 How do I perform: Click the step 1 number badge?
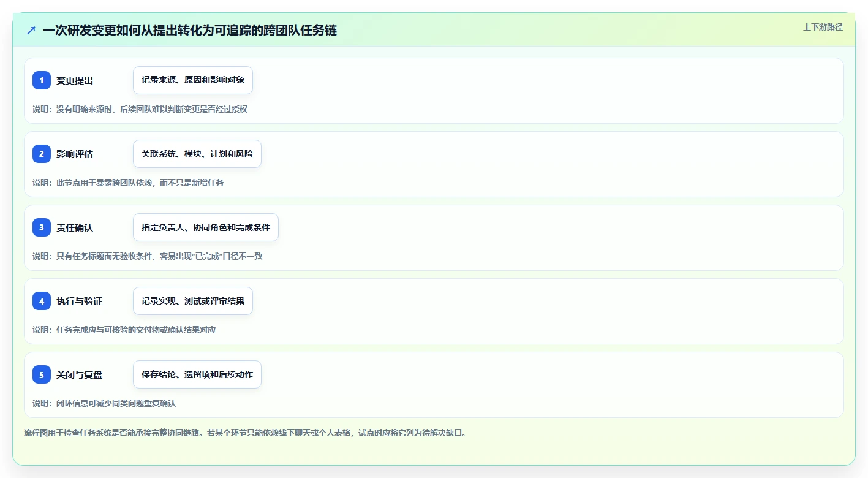(42, 80)
